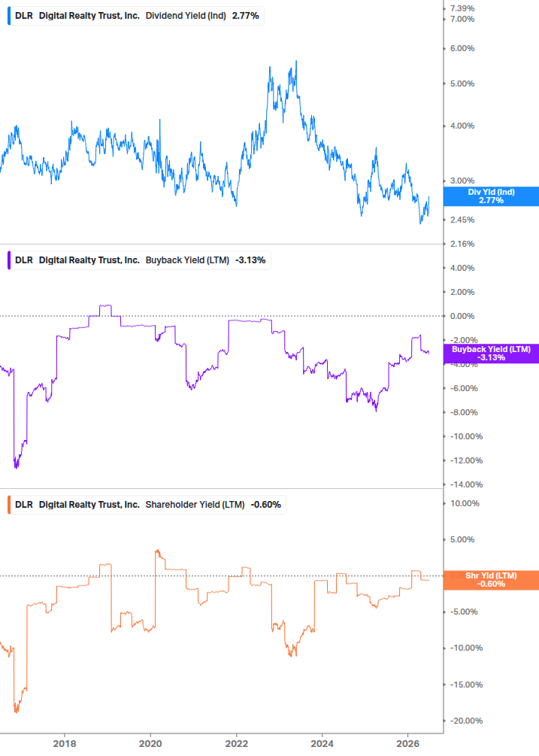The image size is (539, 756).
Task: Click the 10.00% shareholder yield axis tick
Action: 465,504
